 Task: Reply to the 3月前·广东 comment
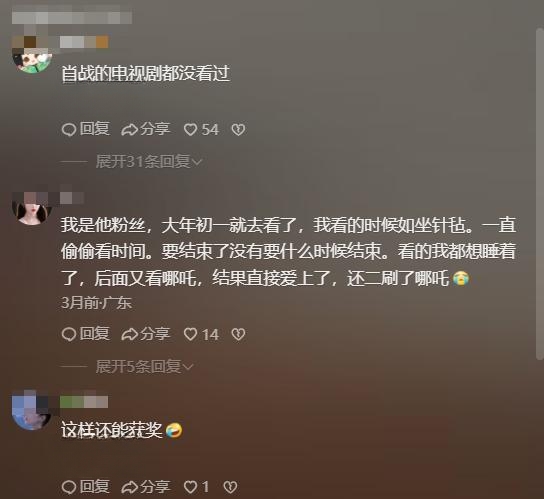click(x=86, y=334)
